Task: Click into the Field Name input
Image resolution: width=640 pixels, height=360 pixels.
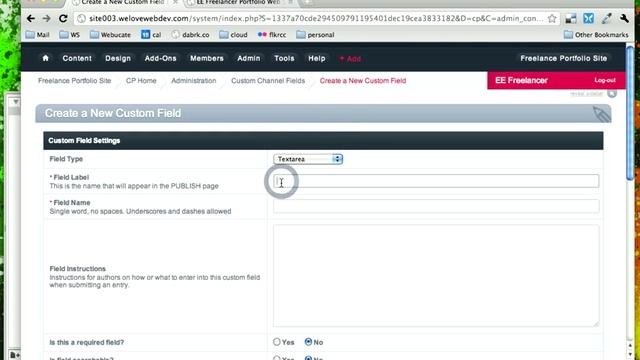Action: (436, 206)
